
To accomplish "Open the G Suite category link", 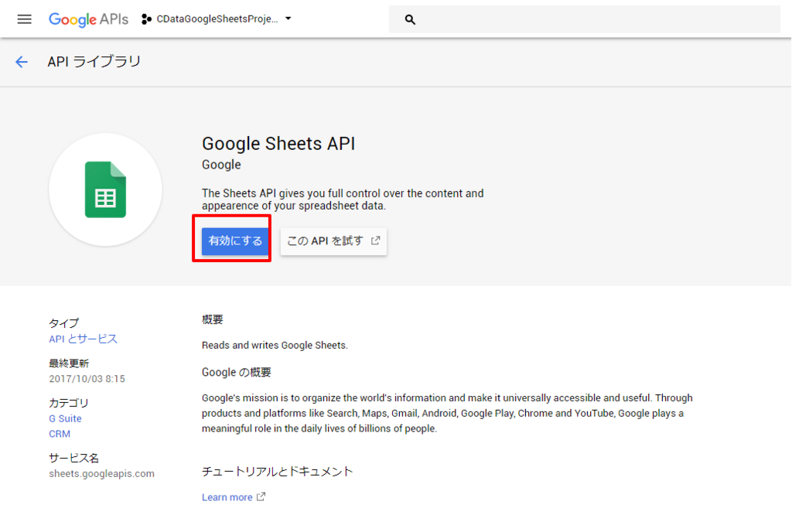I will click(x=65, y=418).
